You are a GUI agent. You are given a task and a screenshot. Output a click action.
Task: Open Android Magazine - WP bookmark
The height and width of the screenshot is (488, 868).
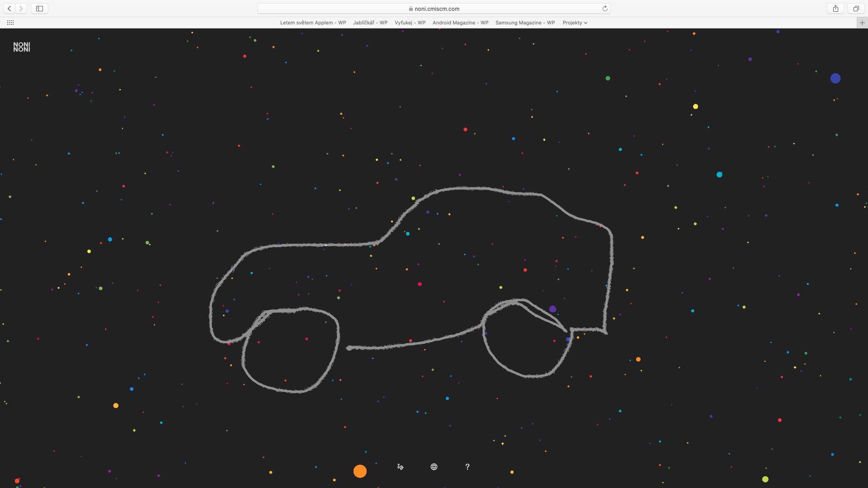(x=460, y=23)
